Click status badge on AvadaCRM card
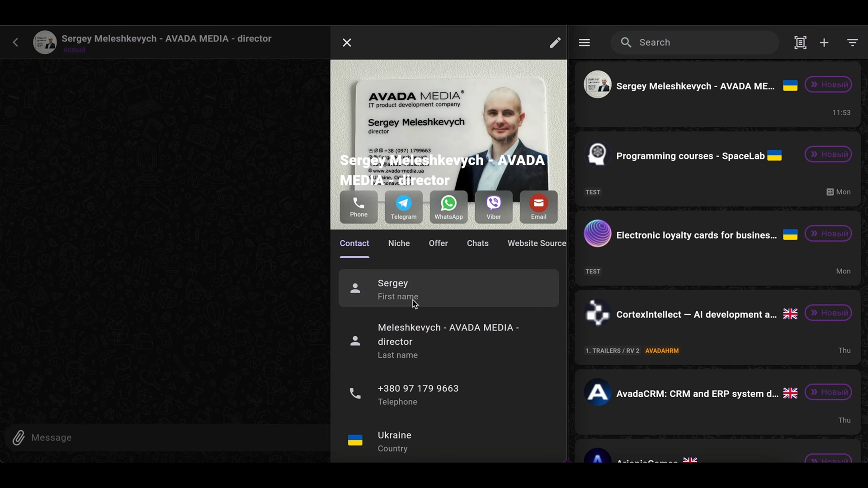This screenshot has width=868, height=488. tap(828, 392)
